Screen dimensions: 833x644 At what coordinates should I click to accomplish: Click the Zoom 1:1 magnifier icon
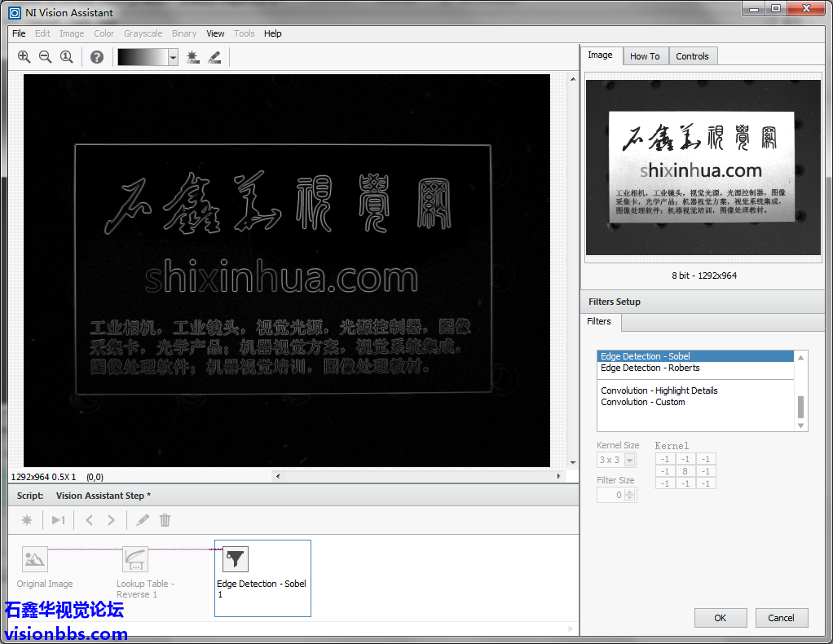pos(67,57)
